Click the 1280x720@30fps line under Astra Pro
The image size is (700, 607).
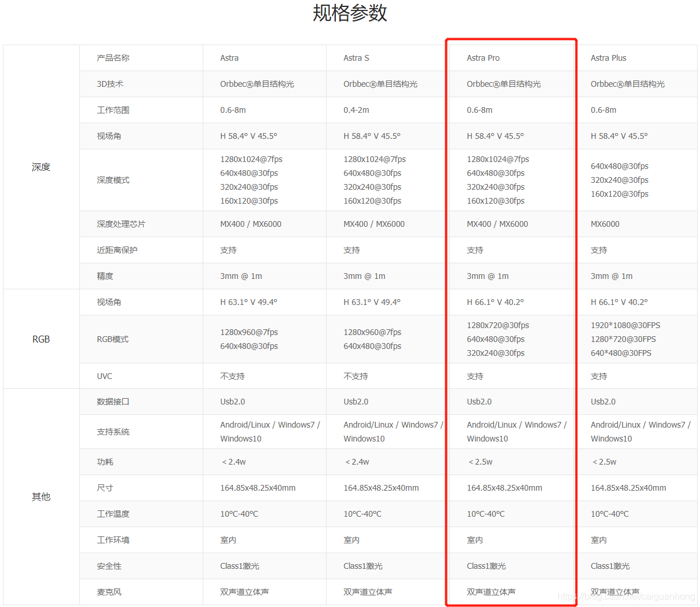point(498,325)
